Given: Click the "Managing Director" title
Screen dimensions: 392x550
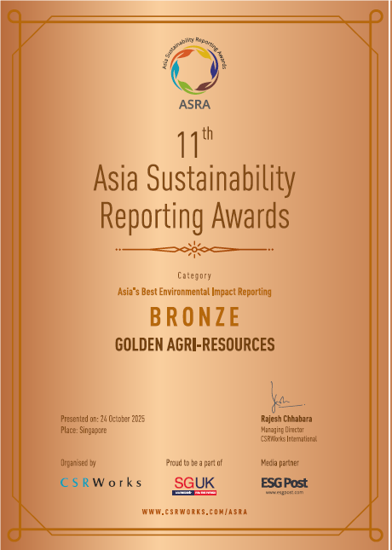Looking at the screenshot, I should click(x=282, y=429).
